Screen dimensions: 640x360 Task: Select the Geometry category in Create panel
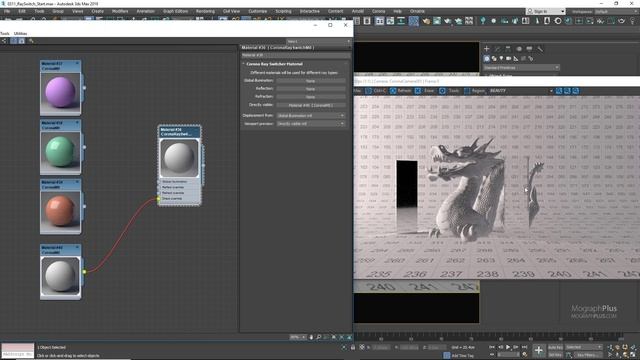click(x=487, y=59)
